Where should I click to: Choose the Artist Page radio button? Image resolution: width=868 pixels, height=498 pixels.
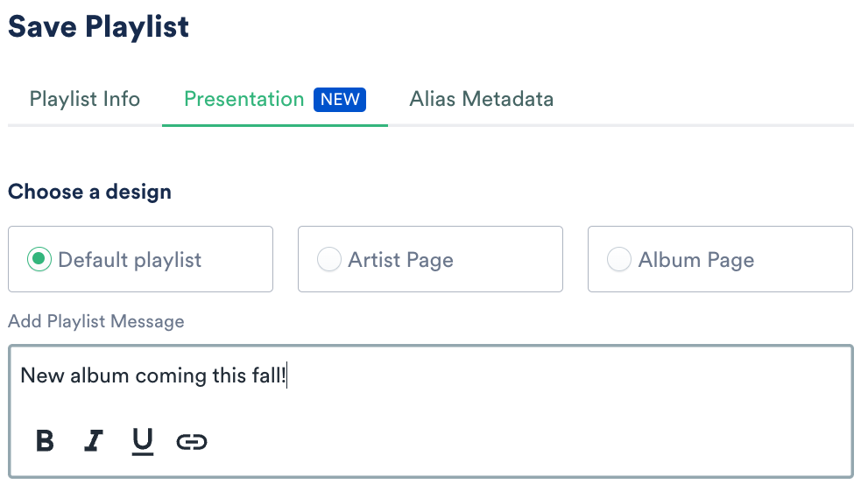[x=328, y=260]
